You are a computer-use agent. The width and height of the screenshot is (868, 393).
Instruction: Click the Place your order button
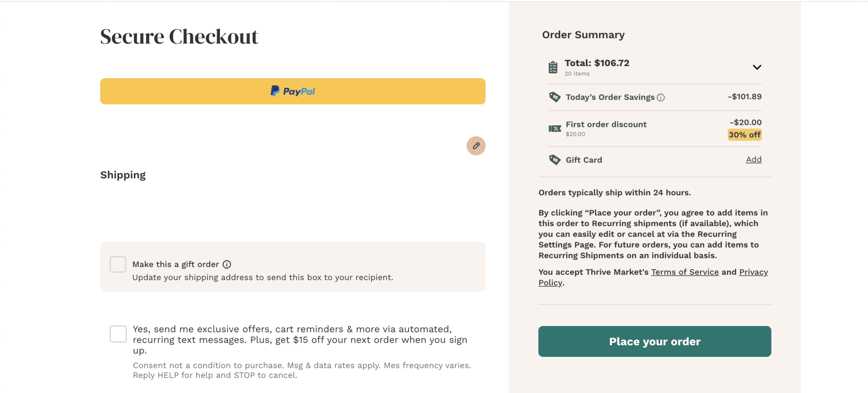pos(655,341)
